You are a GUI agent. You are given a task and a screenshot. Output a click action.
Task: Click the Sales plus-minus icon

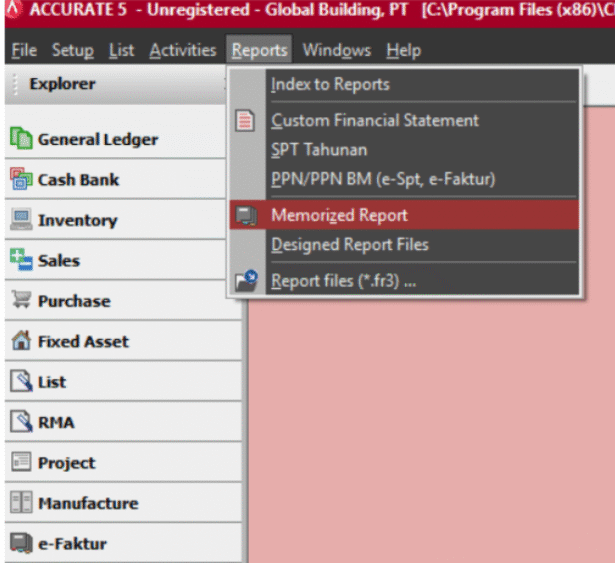pos(21,260)
